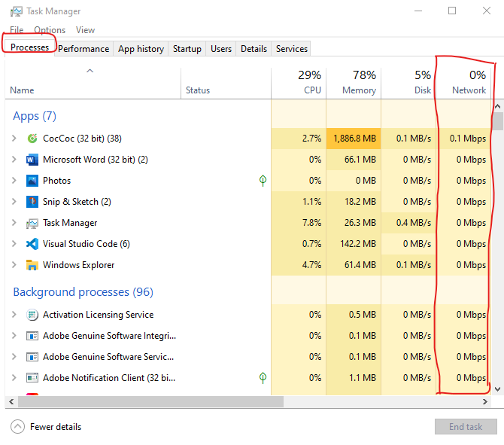Image resolution: width=504 pixels, height=445 pixels.
Task: Sort by the Name column header
Action: [93, 84]
